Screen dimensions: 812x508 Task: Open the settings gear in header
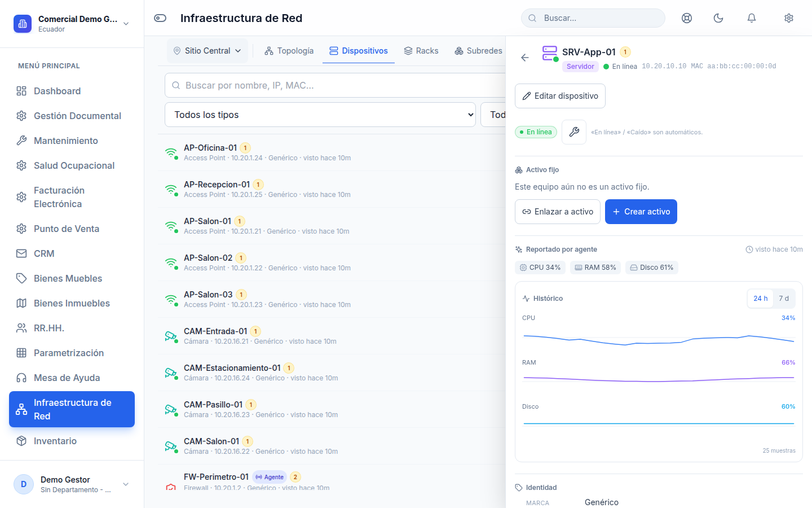[x=789, y=18]
